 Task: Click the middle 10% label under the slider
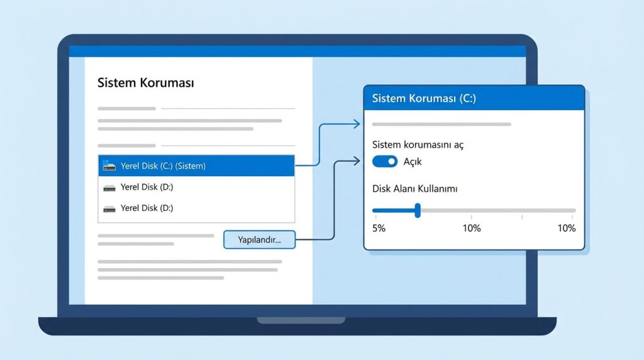pyautogui.click(x=472, y=228)
